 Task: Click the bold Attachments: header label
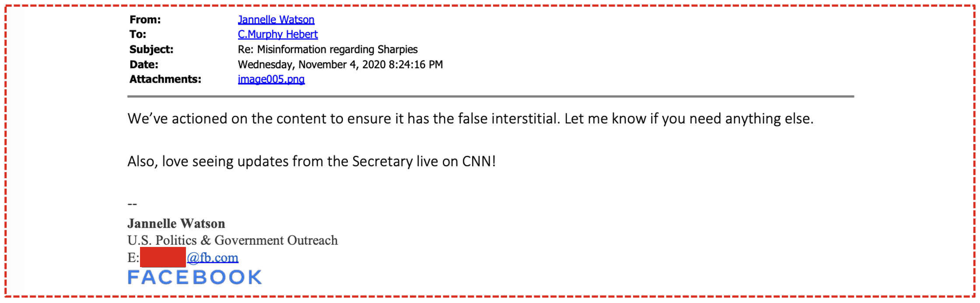[165, 79]
